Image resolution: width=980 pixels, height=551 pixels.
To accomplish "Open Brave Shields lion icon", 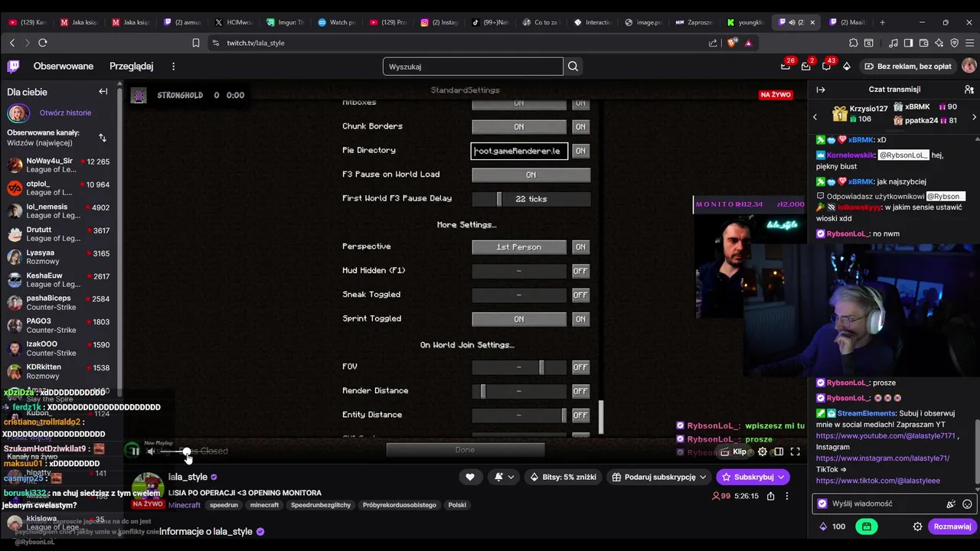I will coord(732,43).
